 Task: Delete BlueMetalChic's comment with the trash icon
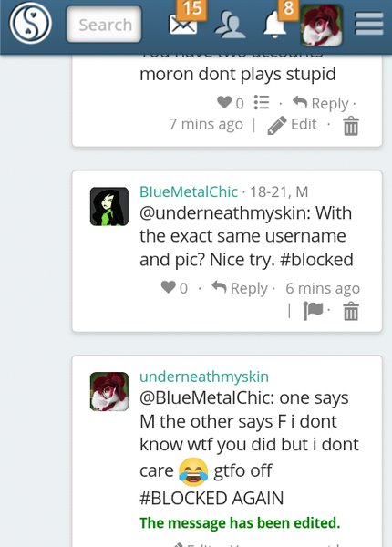(351, 311)
